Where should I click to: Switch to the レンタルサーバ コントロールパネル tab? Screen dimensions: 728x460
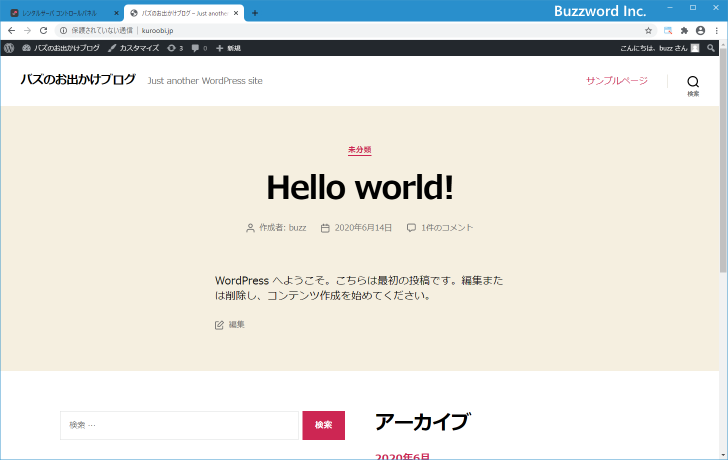click(59, 13)
